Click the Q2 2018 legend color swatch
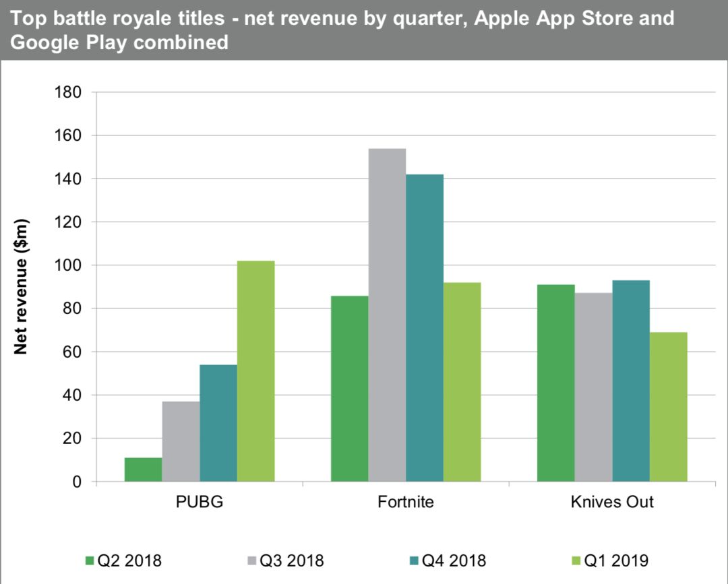Image resolution: width=728 pixels, height=584 pixels. click(90, 560)
